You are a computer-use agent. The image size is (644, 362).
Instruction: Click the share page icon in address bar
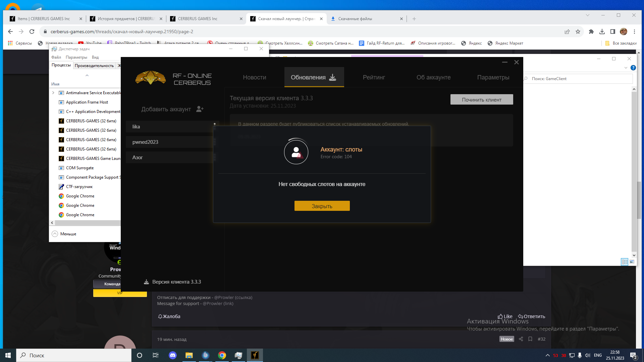pos(567,32)
